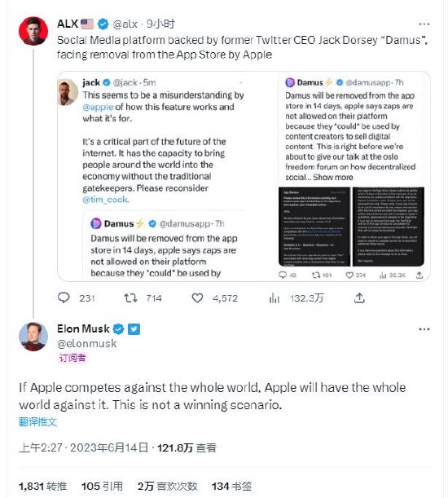View the 1,831 转推 retweets list
This screenshot has width=448, height=498.
click(43, 486)
